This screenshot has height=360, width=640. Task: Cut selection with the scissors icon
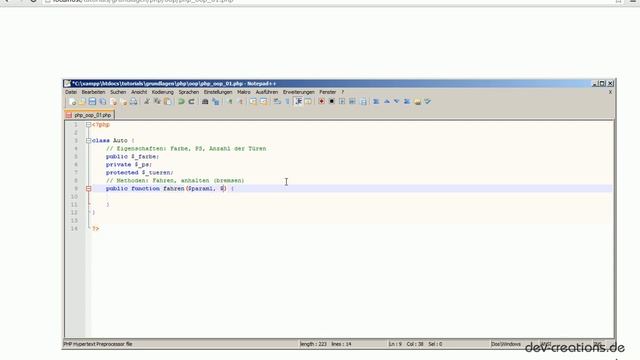point(147,102)
